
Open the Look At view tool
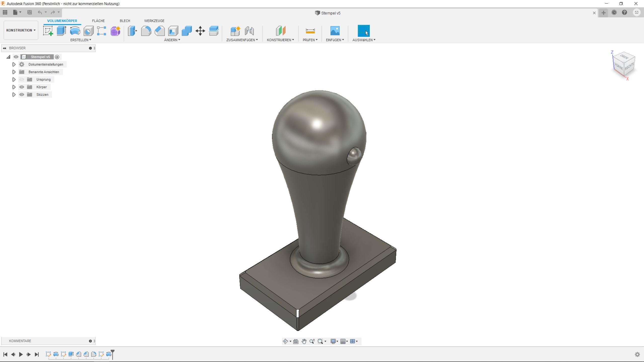tap(296, 341)
